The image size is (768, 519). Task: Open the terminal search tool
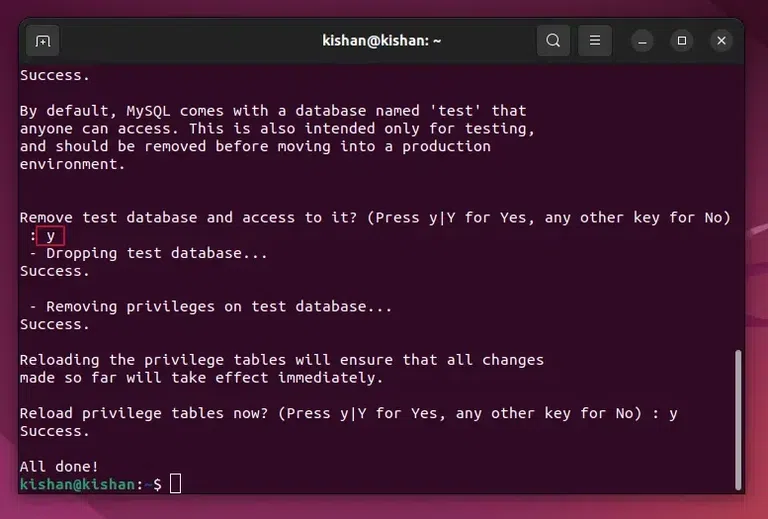click(x=553, y=41)
